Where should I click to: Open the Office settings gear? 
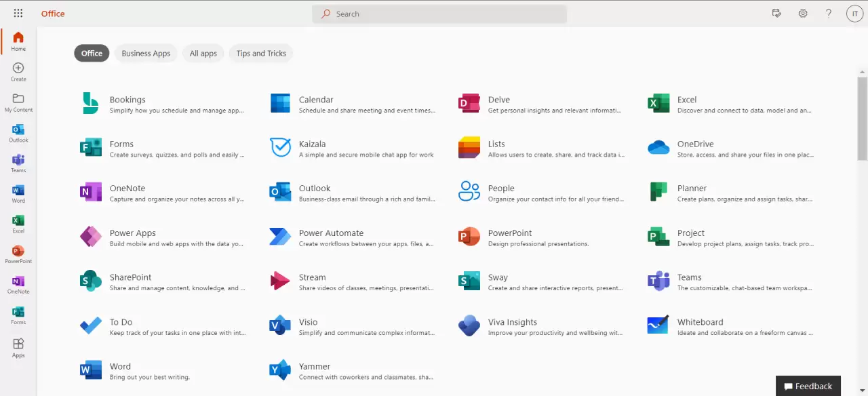pos(803,14)
